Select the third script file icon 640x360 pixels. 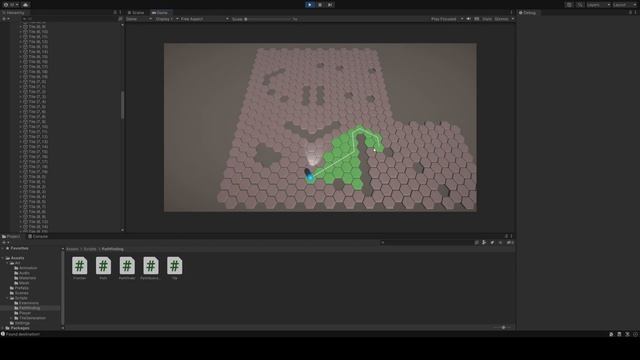coord(127,268)
